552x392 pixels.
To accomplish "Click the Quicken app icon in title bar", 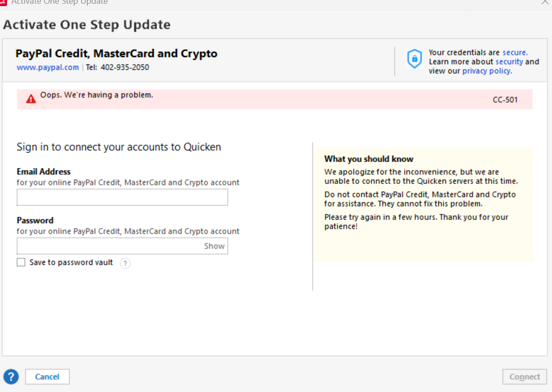I will coord(3,2).
